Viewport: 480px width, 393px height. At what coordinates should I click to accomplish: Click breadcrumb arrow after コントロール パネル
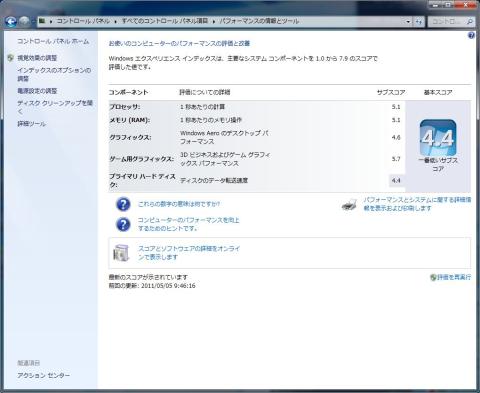coord(116,21)
